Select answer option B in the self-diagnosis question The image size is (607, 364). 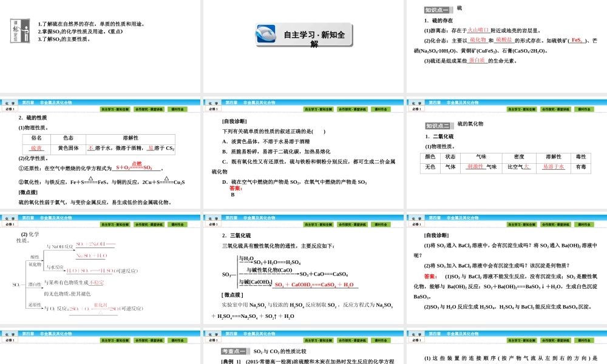point(232,195)
